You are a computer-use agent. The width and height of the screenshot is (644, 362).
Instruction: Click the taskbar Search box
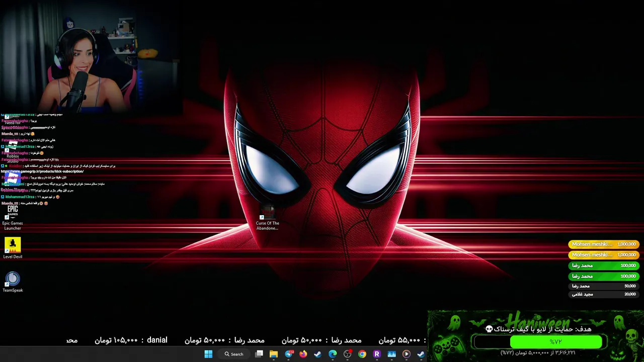[x=234, y=354]
